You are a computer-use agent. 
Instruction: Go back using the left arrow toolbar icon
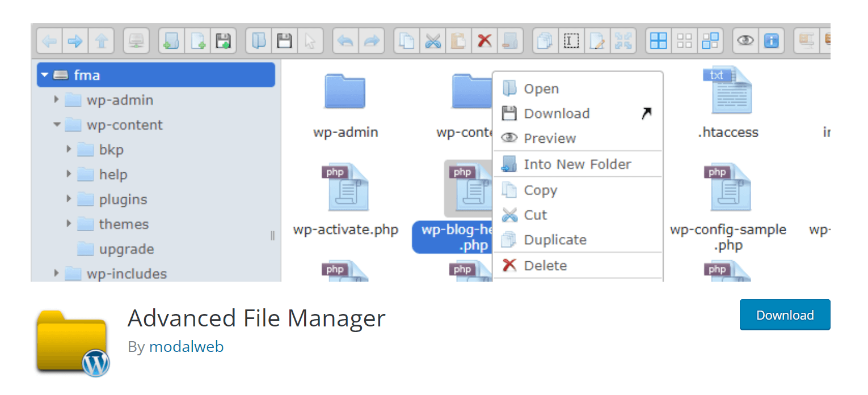[x=49, y=41]
